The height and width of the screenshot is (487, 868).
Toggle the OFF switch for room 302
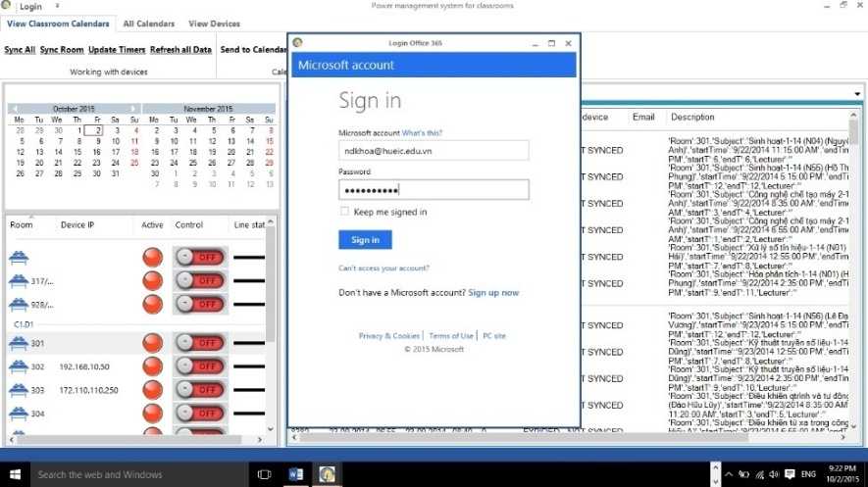click(x=200, y=365)
